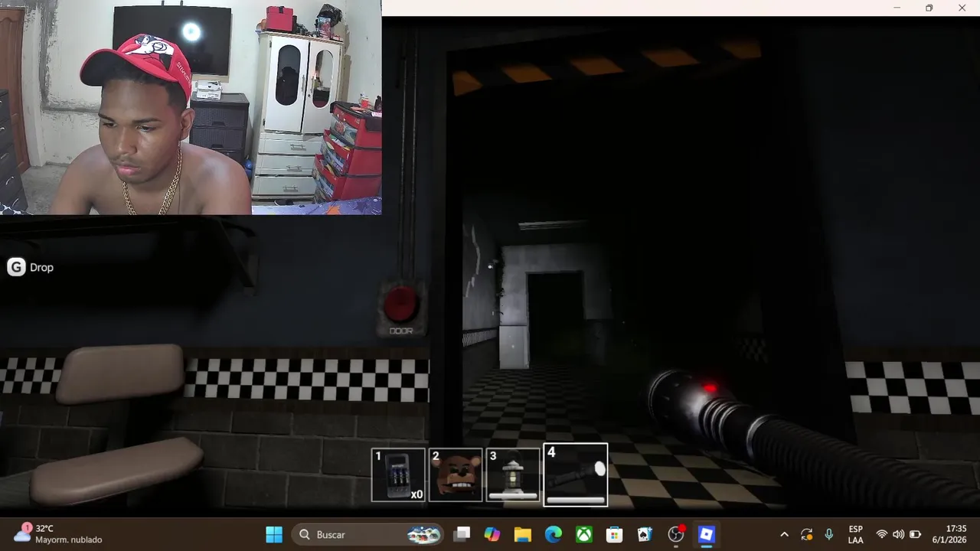This screenshot has width=980, height=551.
Task: Restore down the game window
Action: [x=929, y=8]
